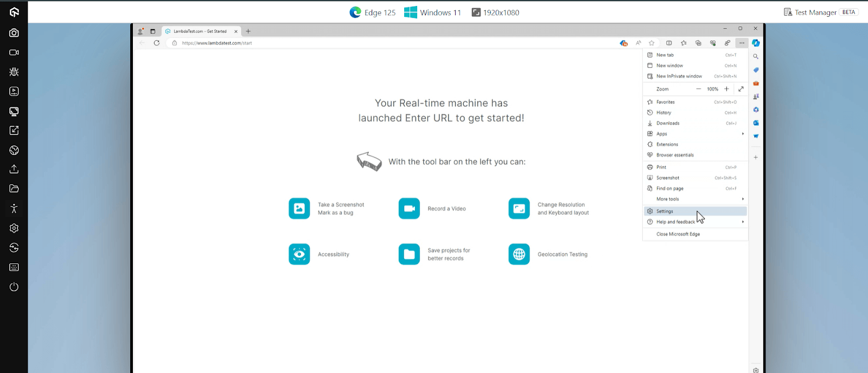
Task: Open Settings from the Edge menu
Action: click(695, 211)
